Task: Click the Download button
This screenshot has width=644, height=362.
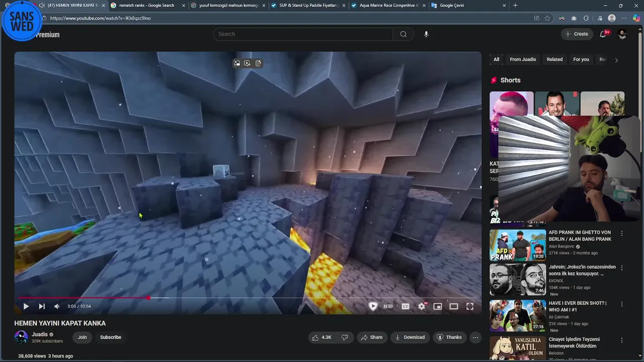Action: [x=410, y=337]
